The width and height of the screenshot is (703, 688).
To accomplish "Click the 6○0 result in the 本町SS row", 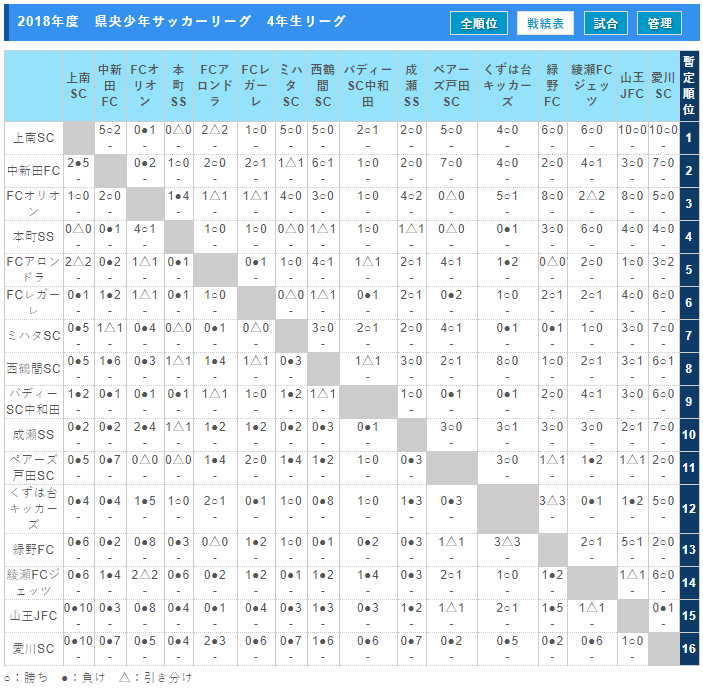I will click(592, 229).
